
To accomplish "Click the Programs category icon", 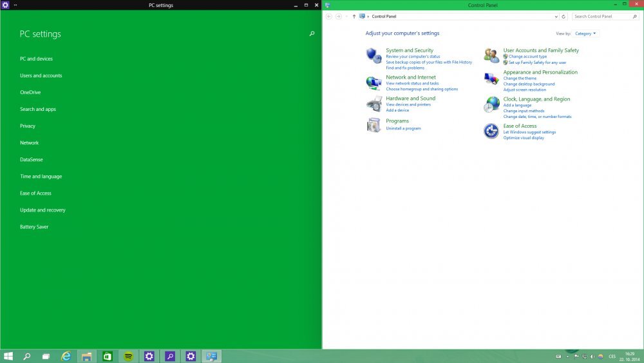I will tap(374, 125).
